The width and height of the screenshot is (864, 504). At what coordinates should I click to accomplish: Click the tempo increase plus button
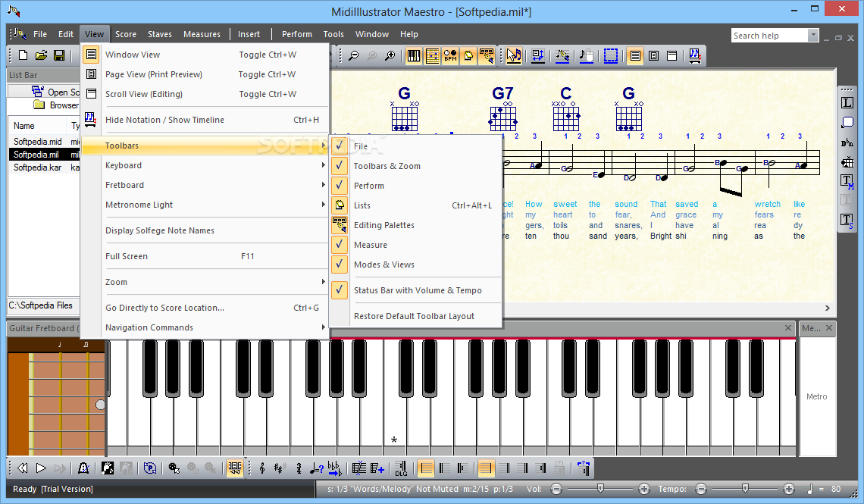(788, 489)
